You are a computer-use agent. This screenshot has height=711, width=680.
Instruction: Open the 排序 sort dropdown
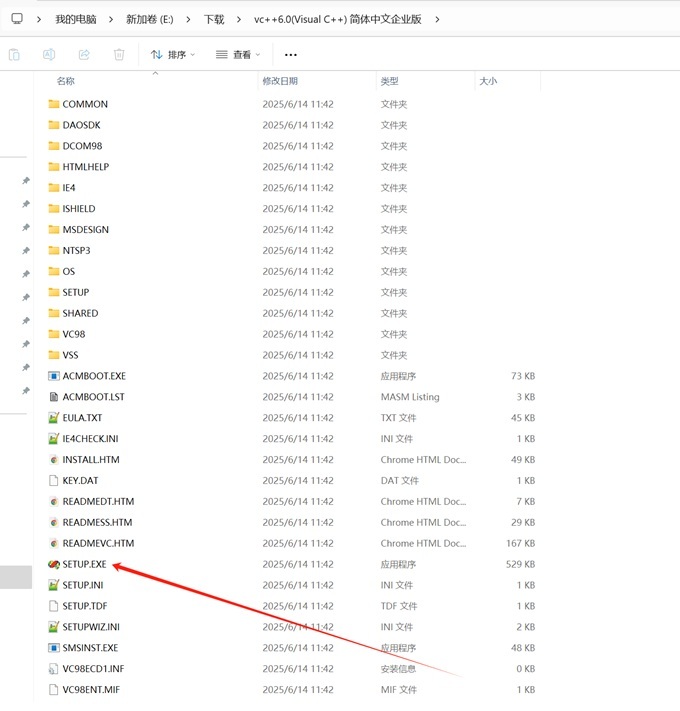pos(172,55)
